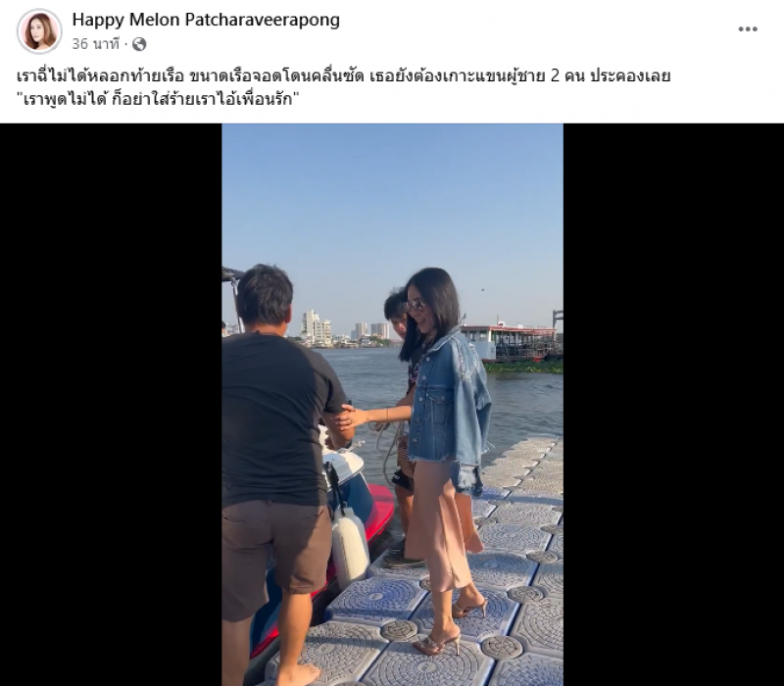Screen dimensions: 784x686
Task: Click the left black letterbox area
Action: click(111, 405)
